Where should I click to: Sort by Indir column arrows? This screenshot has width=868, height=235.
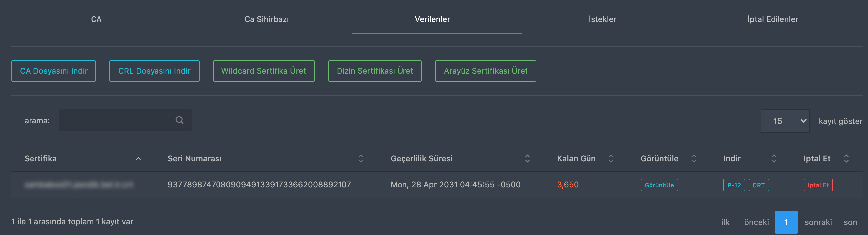pyautogui.click(x=774, y=158)
